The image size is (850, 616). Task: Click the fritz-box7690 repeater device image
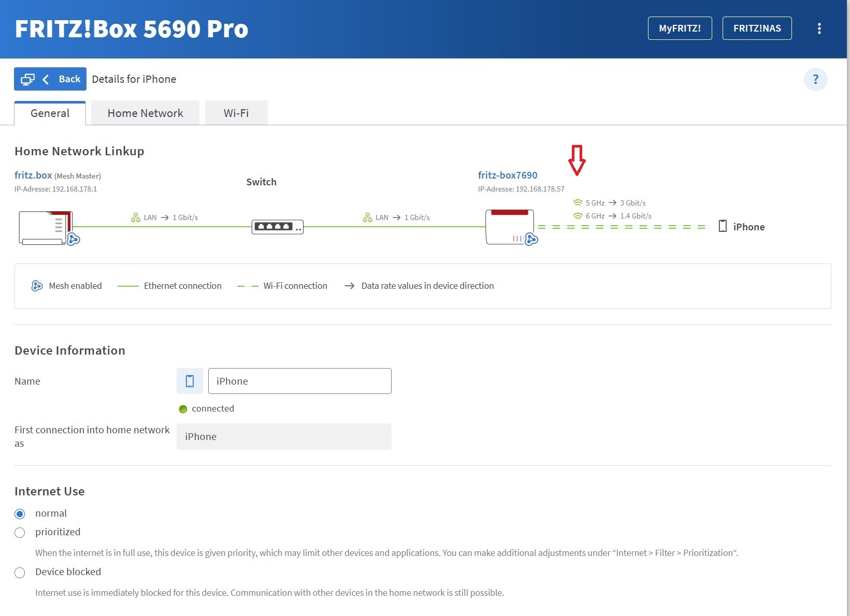coord(510,226)
